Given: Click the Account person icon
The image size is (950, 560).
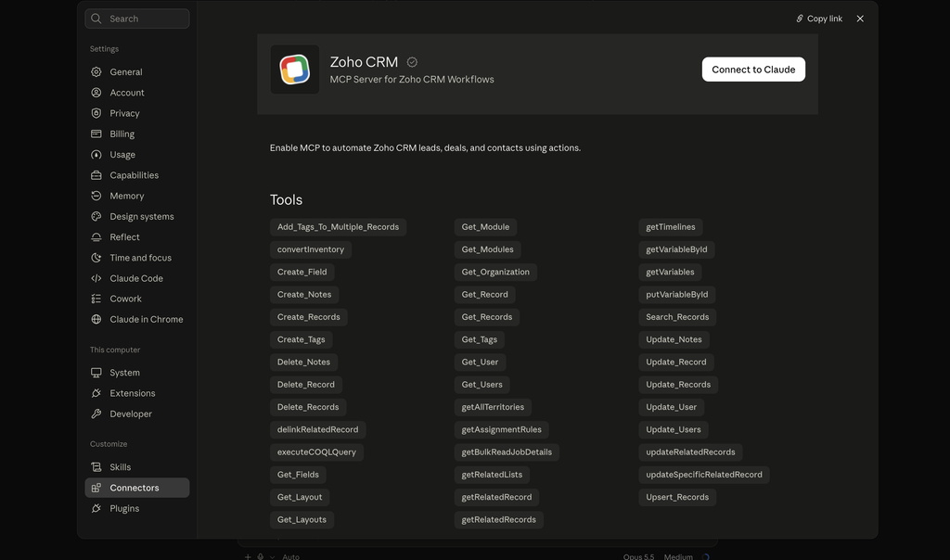Looking at the screenshot, I should (96, 93).
